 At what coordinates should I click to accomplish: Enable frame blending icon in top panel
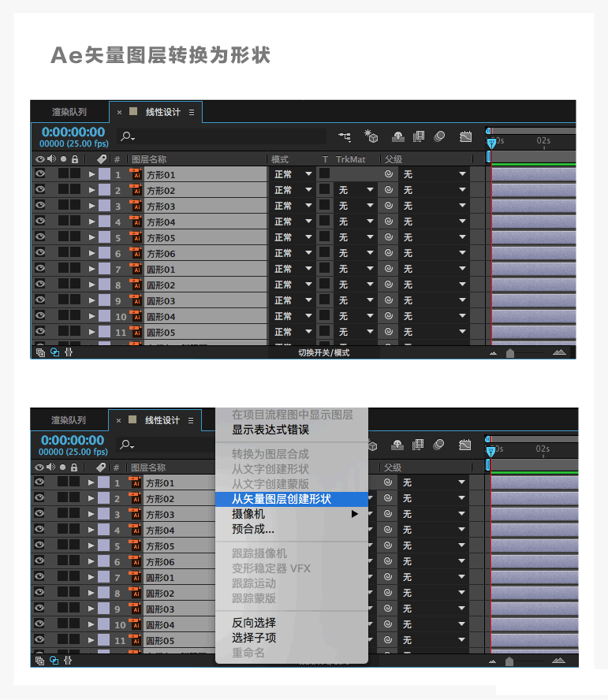coord(419,136)
